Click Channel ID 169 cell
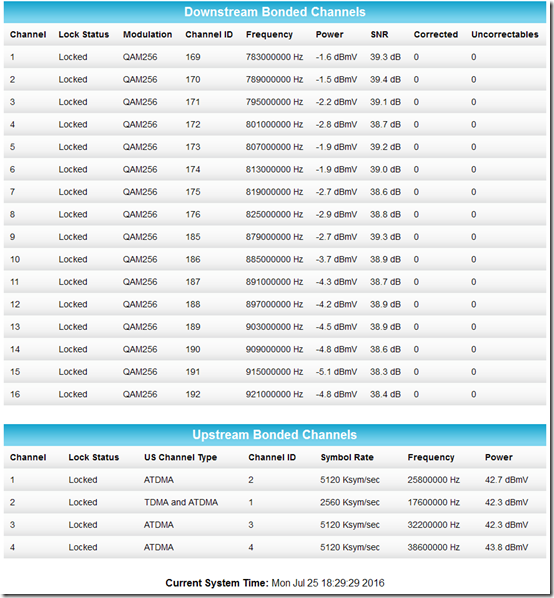Image resolution: width=554 pixels, height=598 pixels. click(193, 57)
